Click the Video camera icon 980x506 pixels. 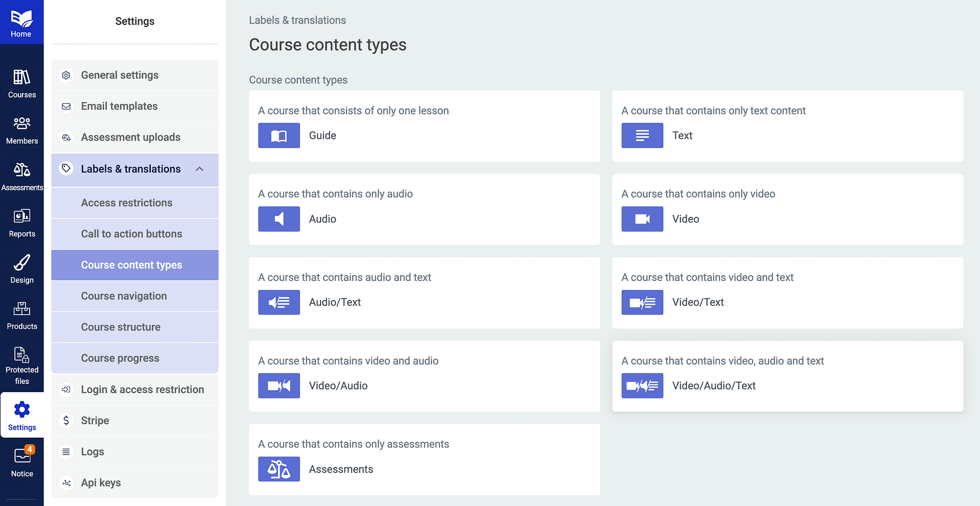(x=642, y=219)
